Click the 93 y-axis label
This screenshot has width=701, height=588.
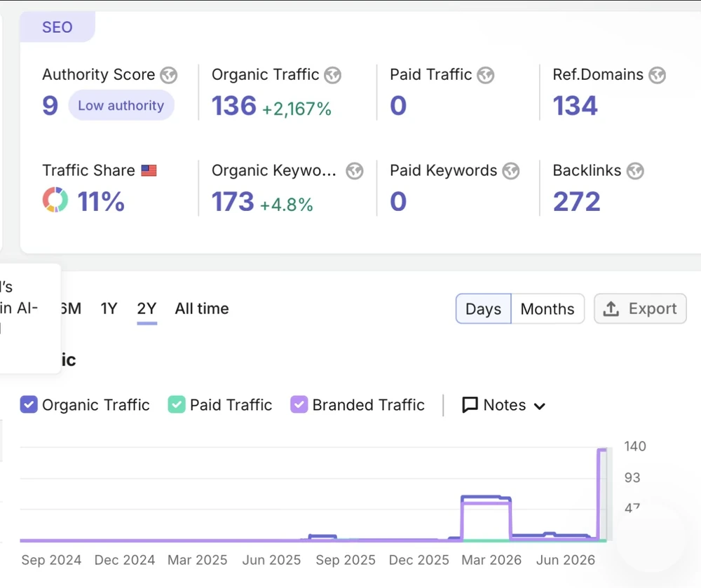pos(632,478)
